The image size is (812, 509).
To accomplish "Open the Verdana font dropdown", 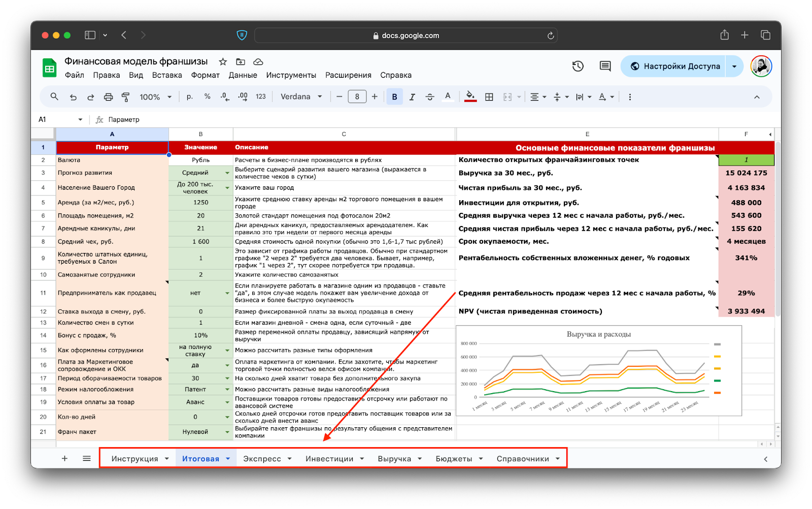I will pyautogui.click(x=301, y=97).
